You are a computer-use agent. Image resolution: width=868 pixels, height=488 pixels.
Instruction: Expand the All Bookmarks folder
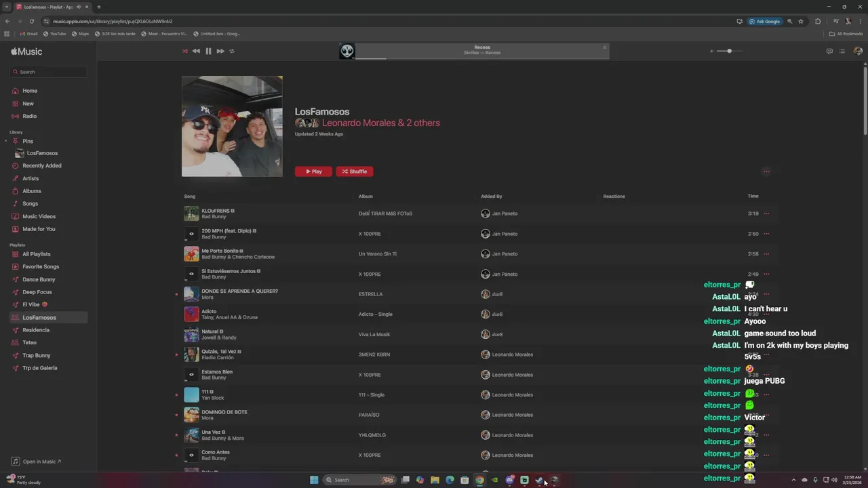click(x=846, y=34)
